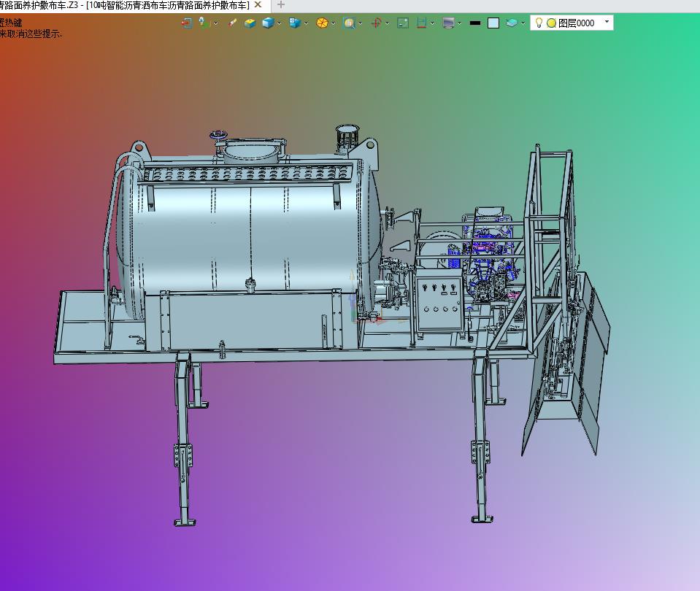Click the yellow circle layer status icon
This screenshot has width=700, height=591.
coord(551,23)
